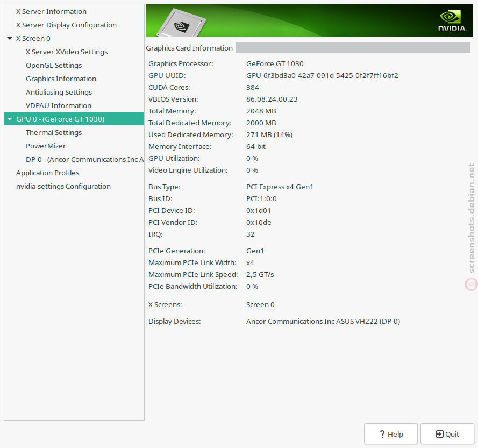Select Graphics Information in sidebar
478x448 pixels.
[61, 79]
